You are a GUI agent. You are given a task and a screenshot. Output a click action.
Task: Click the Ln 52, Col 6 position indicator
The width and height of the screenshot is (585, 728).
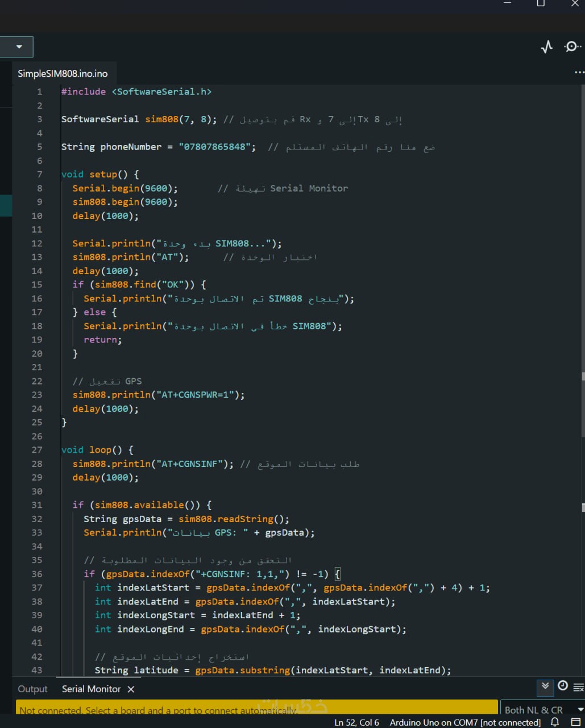pos(356,722)
